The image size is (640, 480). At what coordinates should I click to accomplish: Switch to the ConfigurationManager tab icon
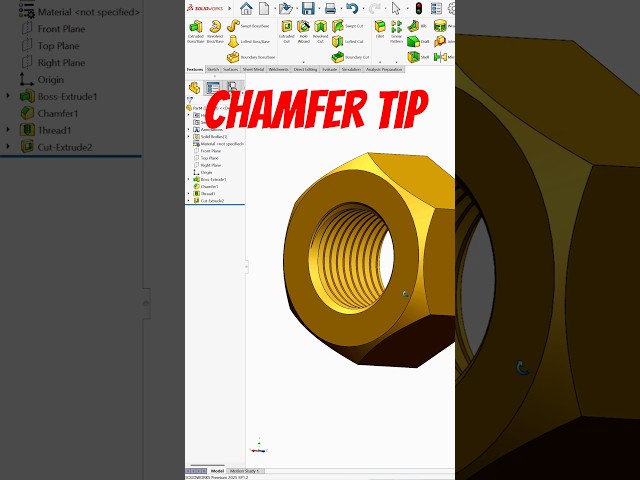point(232,87)
